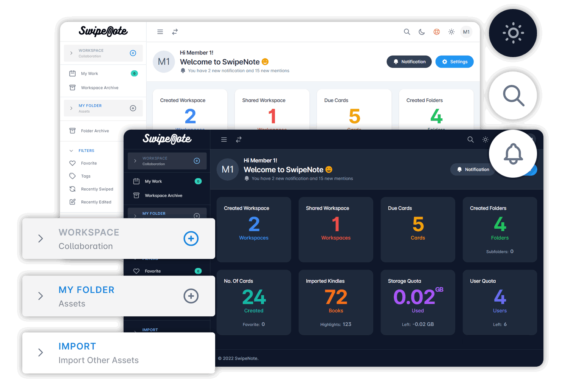Click '© 2022 SwipeNote.' footer text
This screenshot has height=392, width=568.
point(238,358)
